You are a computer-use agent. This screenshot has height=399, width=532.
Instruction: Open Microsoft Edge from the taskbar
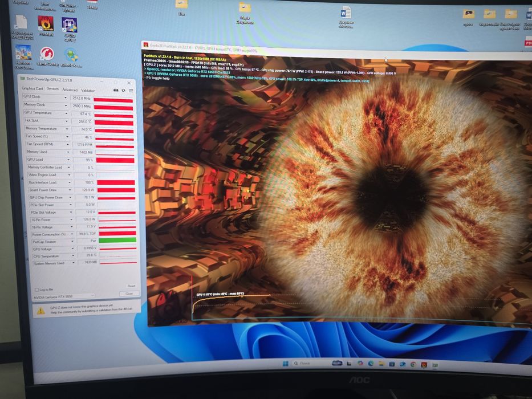(x=371, y=364)
